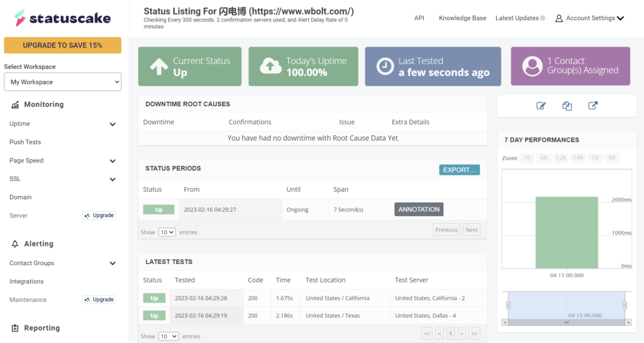Click the left handle of chart range slider
This screenshot has width=644, height=343.
pyautogui.click(x=508, y=305)
